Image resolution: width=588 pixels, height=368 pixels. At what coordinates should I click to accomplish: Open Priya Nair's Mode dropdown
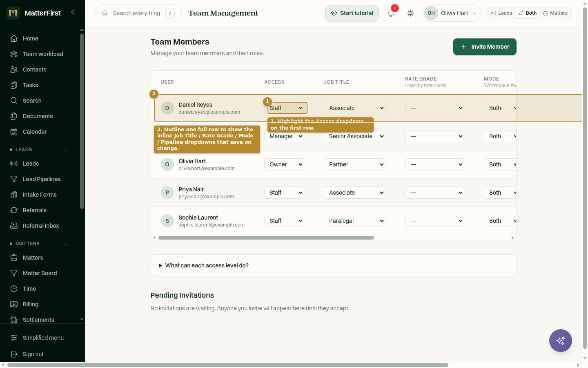(x=500, y=193)
